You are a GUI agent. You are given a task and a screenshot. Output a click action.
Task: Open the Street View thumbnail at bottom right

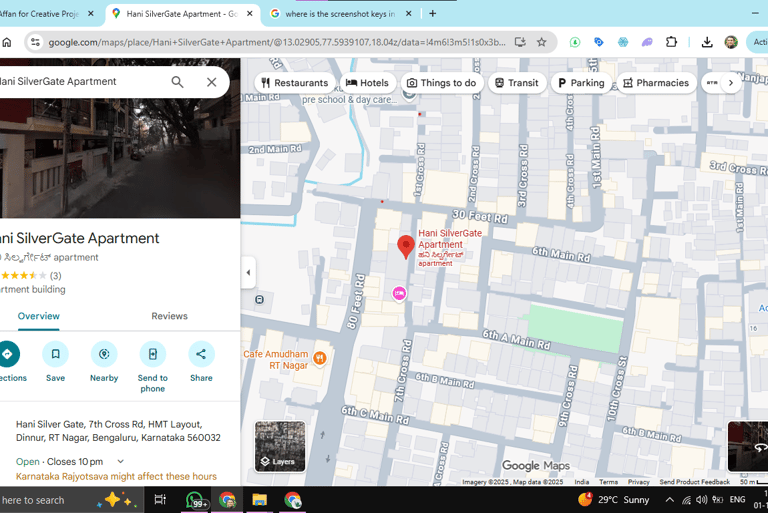point(748,446)
